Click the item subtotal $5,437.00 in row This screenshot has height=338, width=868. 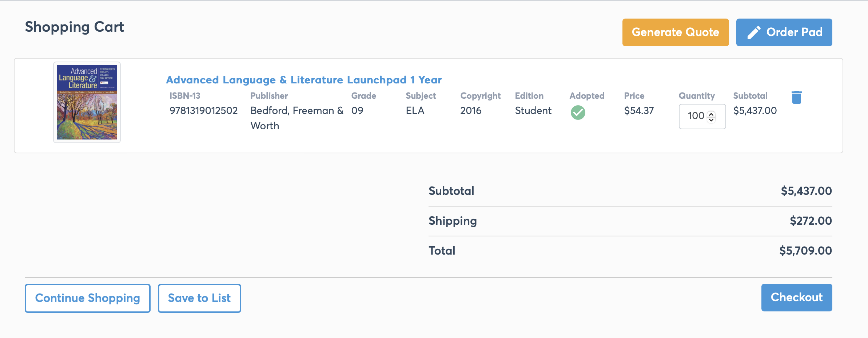755,110
